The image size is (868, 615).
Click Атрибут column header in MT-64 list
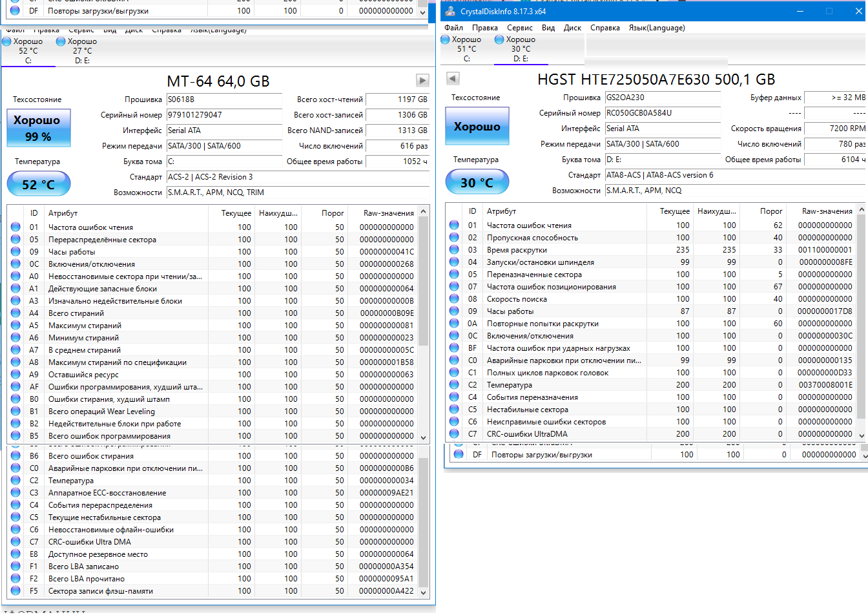[x=126, y=213]
